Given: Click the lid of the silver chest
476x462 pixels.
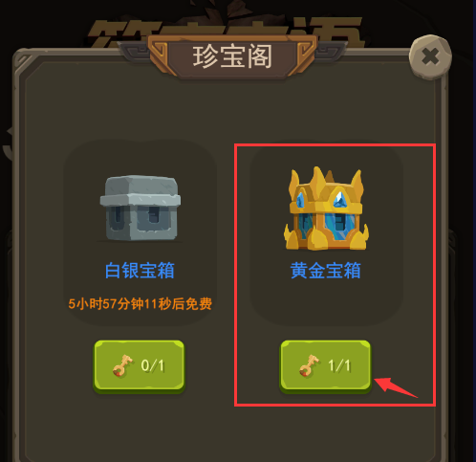Looking at the screenshot, I should click(141, 190).
